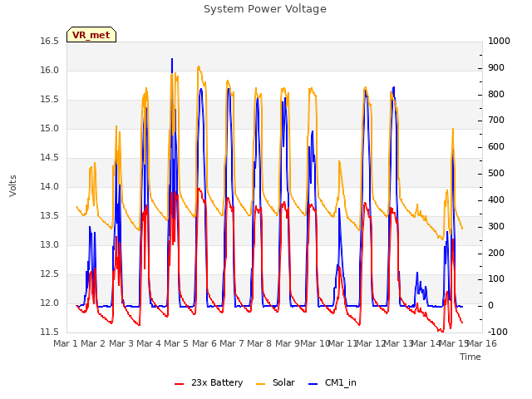The image size is (532, 399).
Task: Click the orange Solar legend swatch
Action: (x=260, y=384)
